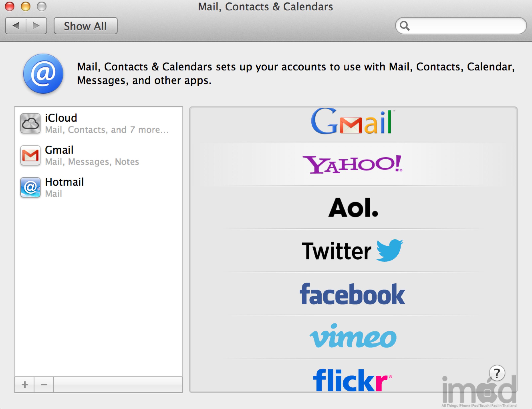Go forward with the right arrow
The image size is (532, 409).
[x=36, y=26]
